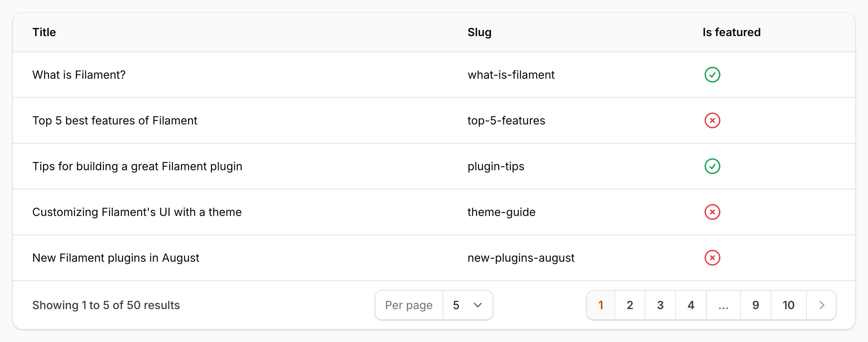Screen dimensions: 868x342
Task: Open the Per page dropdown
Action: (x=467, y=305)
